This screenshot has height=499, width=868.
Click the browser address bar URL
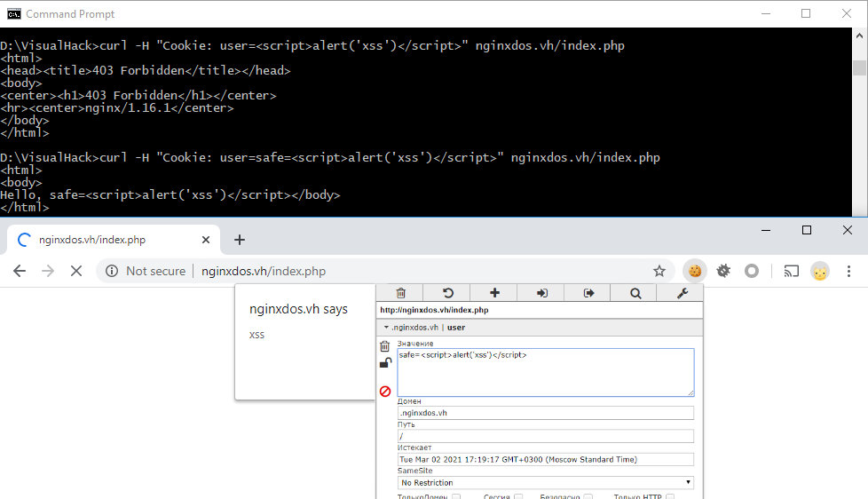(x=264, y=271)
